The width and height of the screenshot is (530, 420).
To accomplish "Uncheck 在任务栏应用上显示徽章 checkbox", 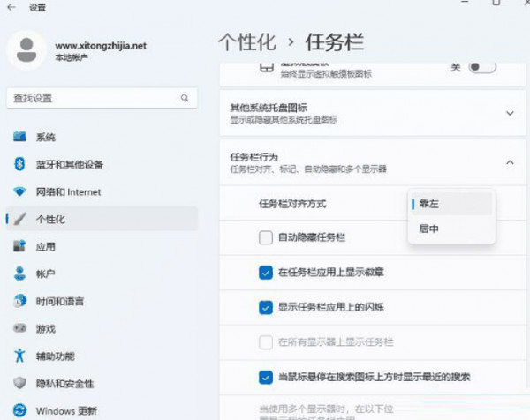I will [266, 273].
